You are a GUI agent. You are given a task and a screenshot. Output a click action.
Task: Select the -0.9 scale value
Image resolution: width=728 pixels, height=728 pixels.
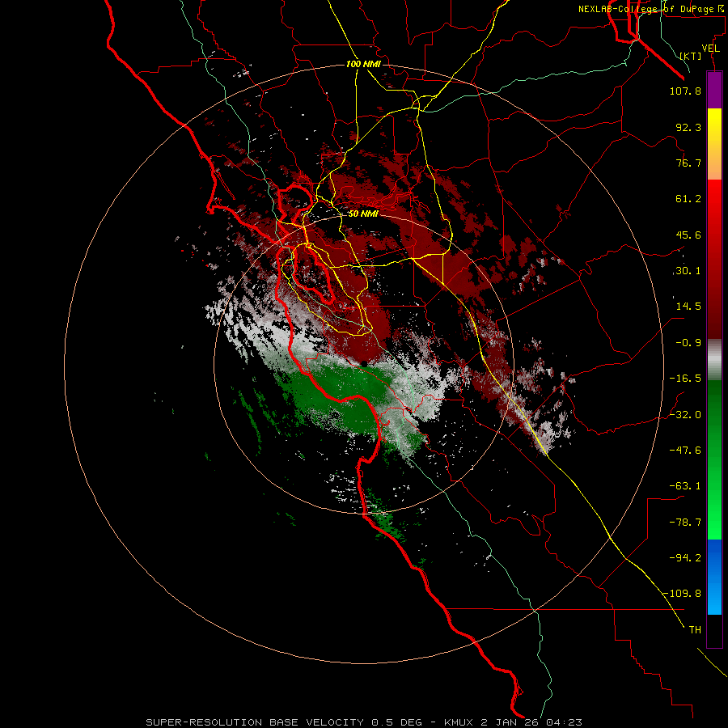coord(688,343)
